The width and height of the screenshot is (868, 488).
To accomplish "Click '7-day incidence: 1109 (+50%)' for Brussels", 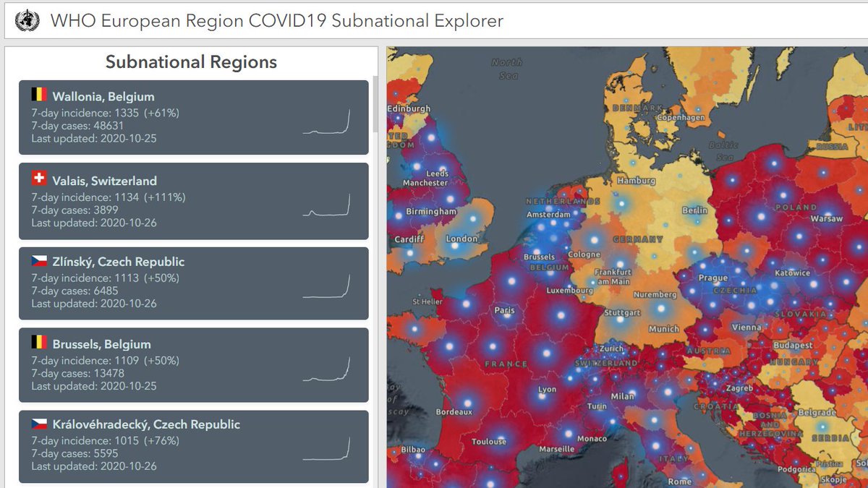I will 105,360.
